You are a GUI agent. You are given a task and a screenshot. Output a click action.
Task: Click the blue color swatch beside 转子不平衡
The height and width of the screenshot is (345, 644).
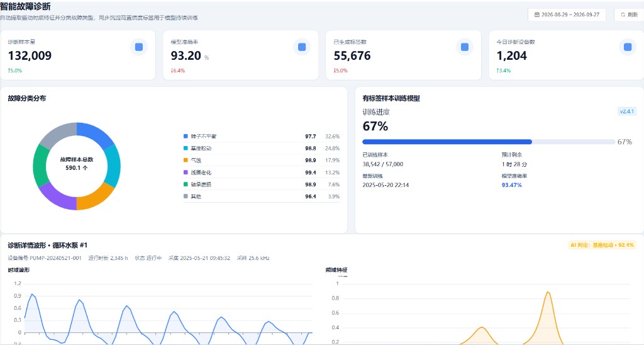[x=186, y=136]
